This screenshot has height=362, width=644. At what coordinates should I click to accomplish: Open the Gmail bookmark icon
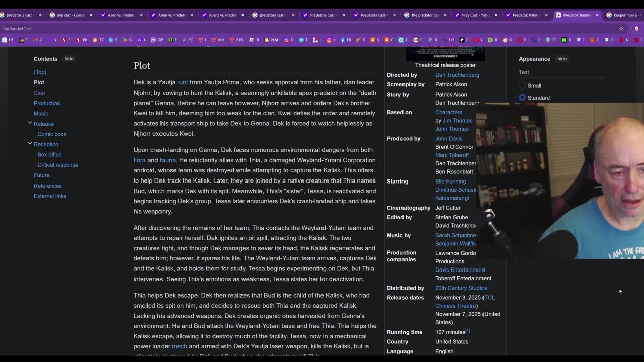[x=35, y=40]
